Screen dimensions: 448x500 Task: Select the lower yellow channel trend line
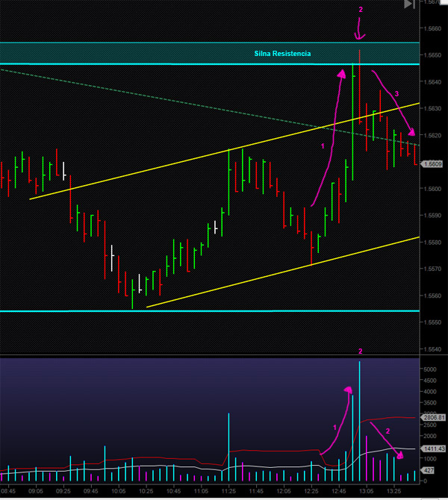[283, 272]
